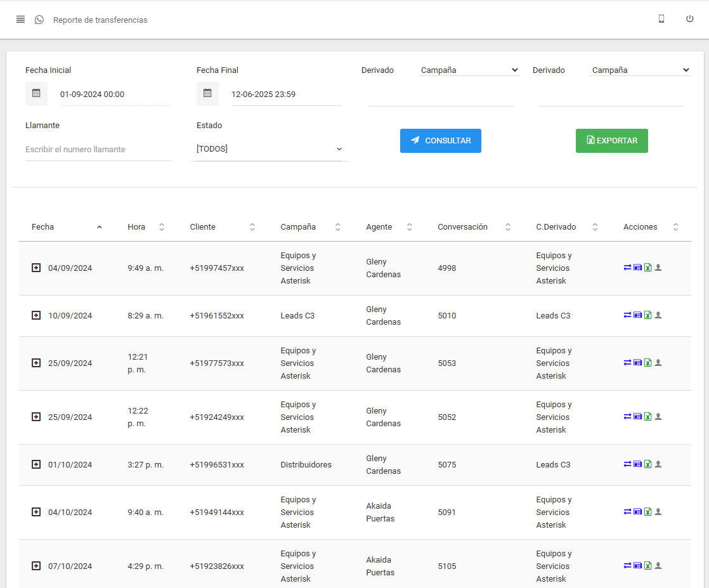Open the Estado [TODOS] dropdown
Screen dimensions: 709x588
coord(270,149)
